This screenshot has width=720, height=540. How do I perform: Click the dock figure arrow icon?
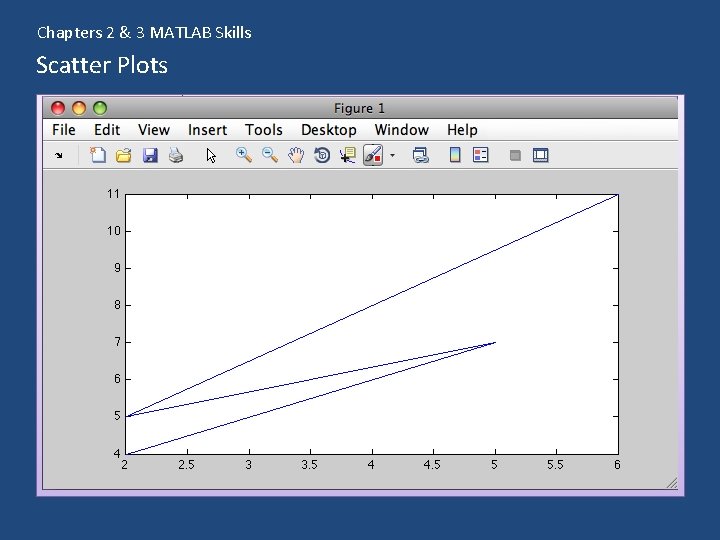tap(59, 156)
